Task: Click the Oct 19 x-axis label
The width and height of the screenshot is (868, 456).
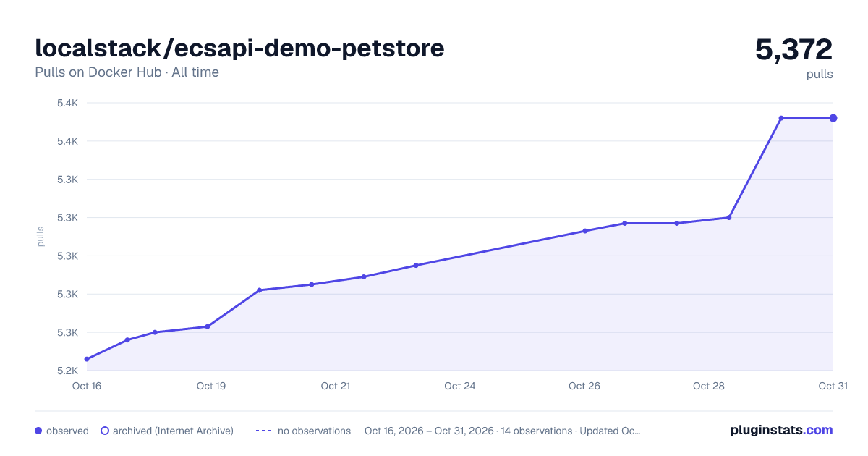Action: pos(211,386)
